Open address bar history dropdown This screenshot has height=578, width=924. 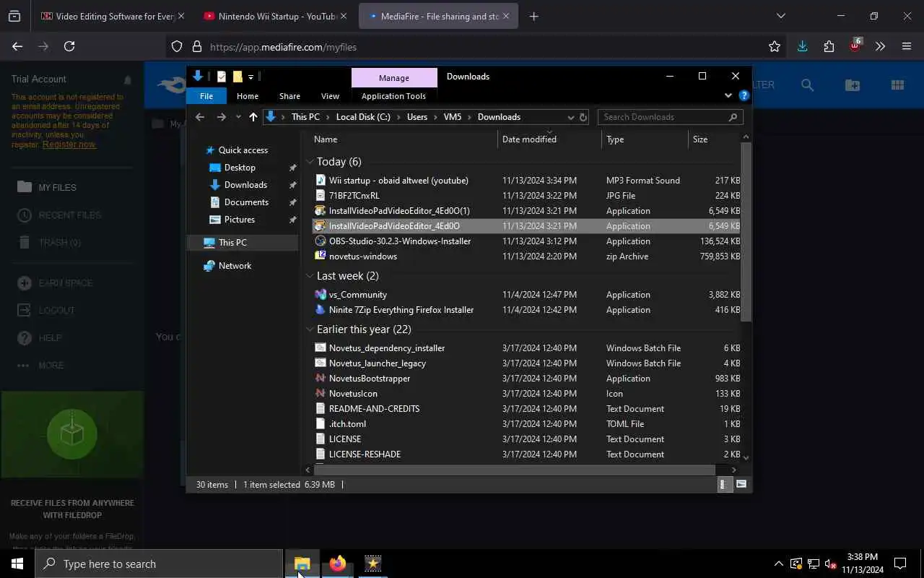(570, 117)
